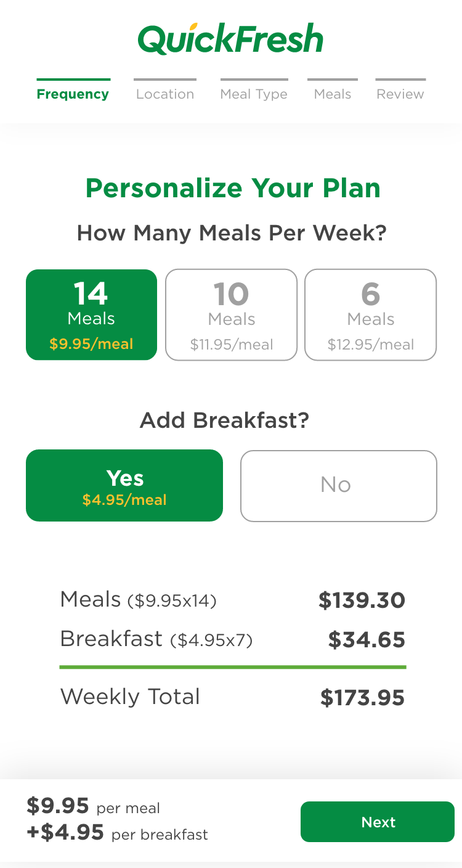Click the How Many Meals Per Week question
462x868 pixels.
click(x=231, y=233)
